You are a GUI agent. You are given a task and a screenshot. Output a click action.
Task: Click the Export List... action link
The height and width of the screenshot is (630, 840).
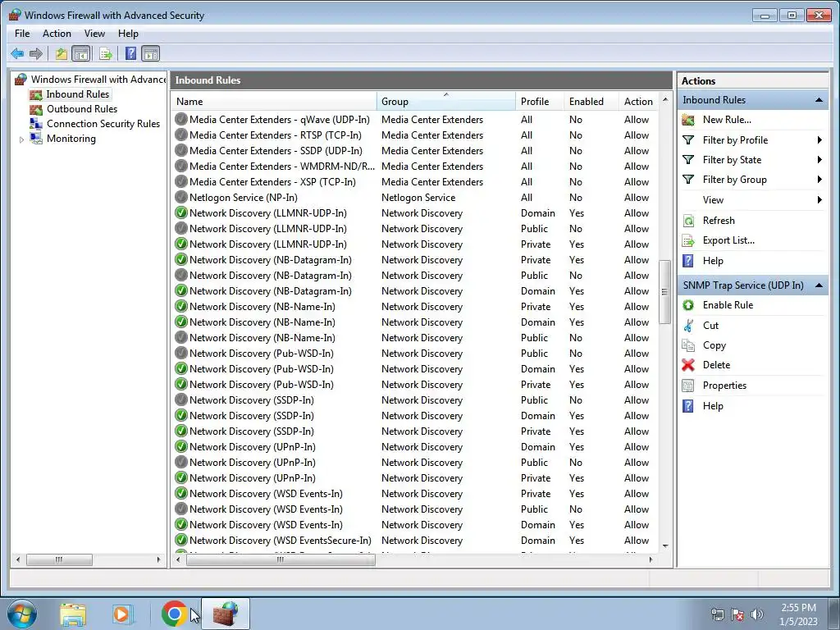tap(728, 240)
